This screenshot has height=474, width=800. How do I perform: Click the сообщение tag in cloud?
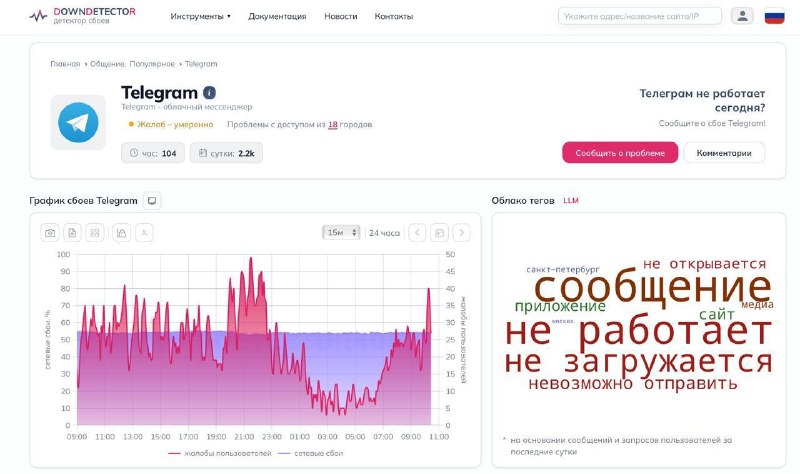coord(653,288)
